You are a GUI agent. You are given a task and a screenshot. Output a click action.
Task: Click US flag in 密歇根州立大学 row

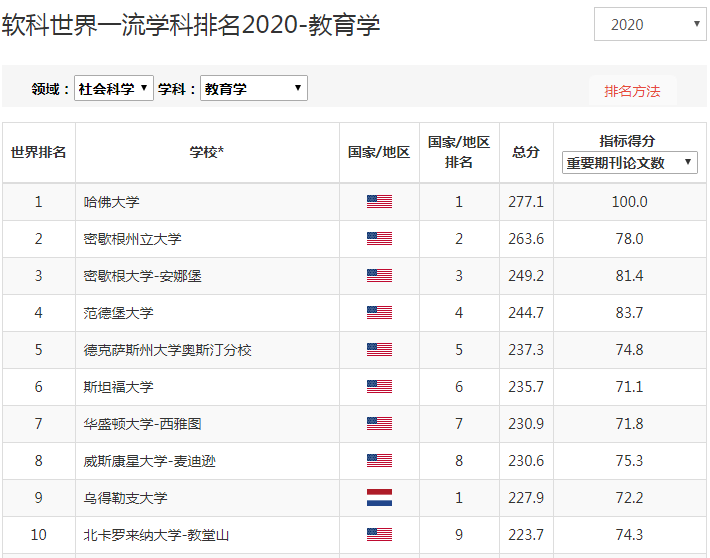tap(379, 239)
